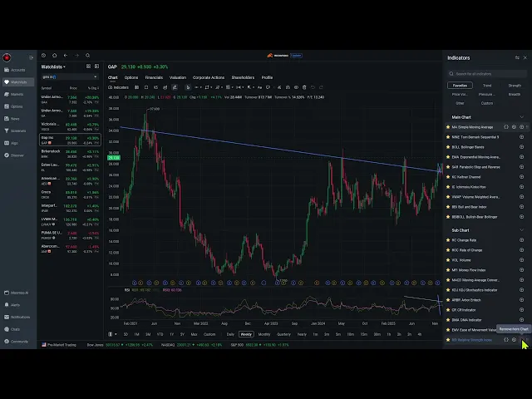Collapse the Sub Chart indicators section
The width and height of the screenshot is (532, 399).
(x=522, y=230)
